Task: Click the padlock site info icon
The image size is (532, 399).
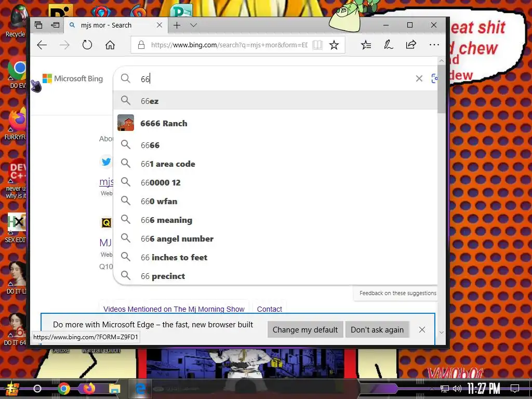Action: click(141, 45)
